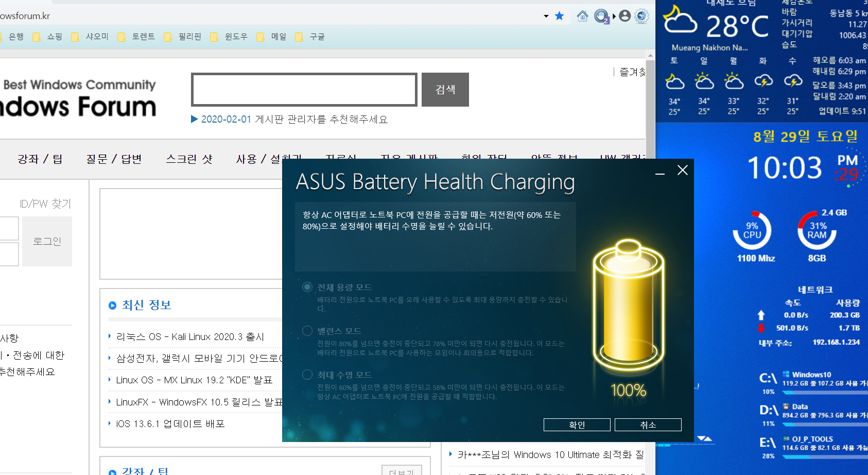This screenshot has height=475, width=868.
Task: Open the 질문 / 답변 menu
Action: (114, 159)
